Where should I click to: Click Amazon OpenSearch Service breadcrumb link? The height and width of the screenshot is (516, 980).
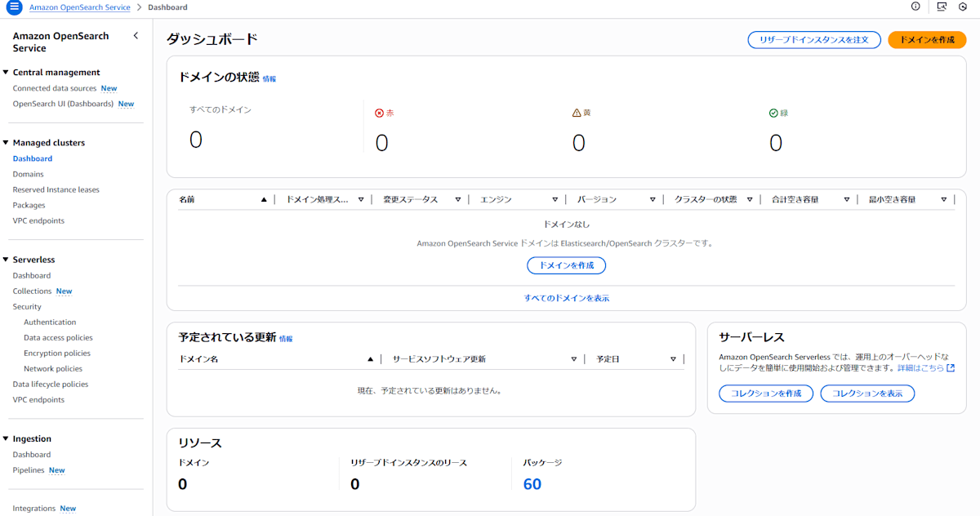click(x=79, y=7)
